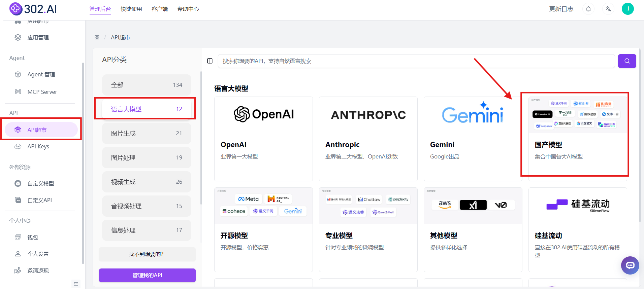Select the 音视频处理 category

click(x=147, y=206)
